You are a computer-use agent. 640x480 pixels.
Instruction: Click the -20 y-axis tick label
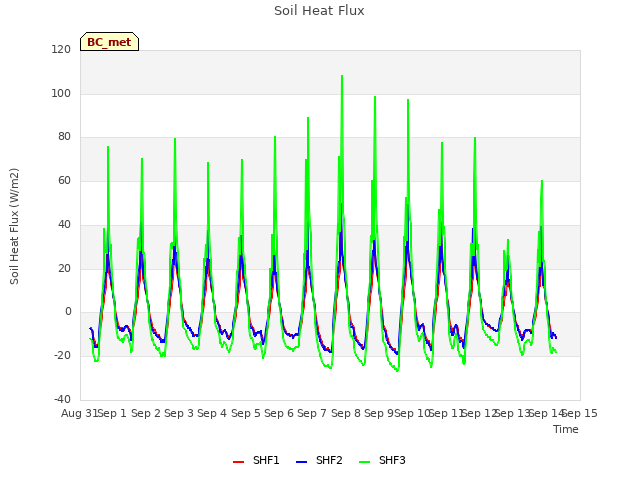[62, 356]
